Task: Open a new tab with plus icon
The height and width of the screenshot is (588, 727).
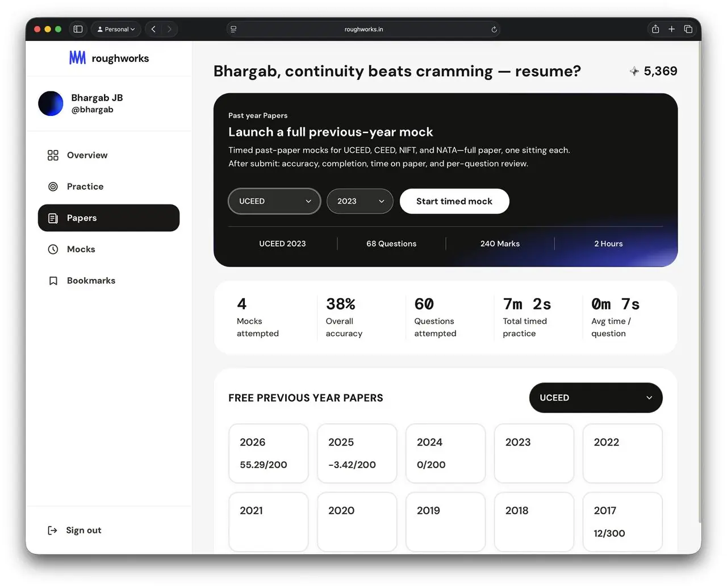Action: click(x=671, y=29)
